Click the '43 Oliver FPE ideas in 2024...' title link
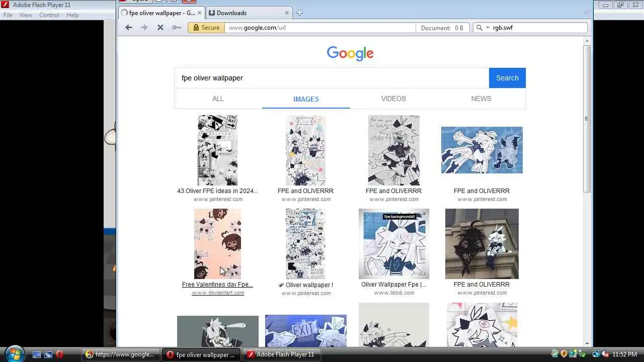 (217, 191)
